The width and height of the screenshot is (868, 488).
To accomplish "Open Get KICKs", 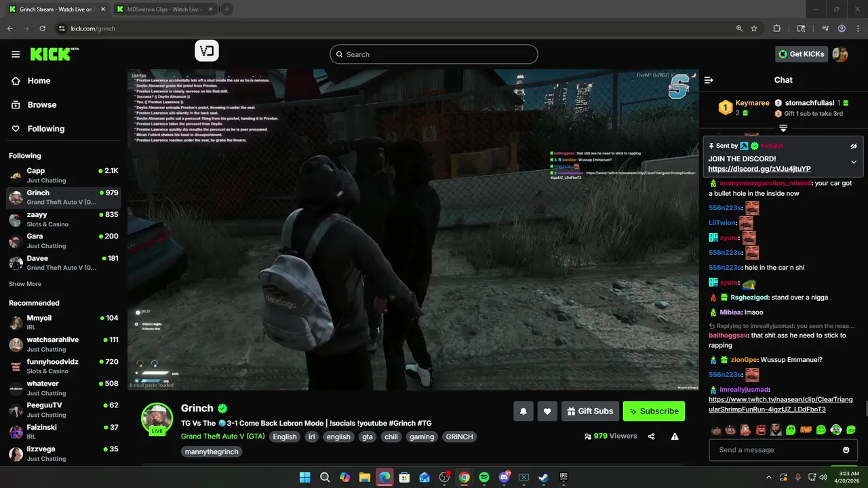I will (802, 54).
